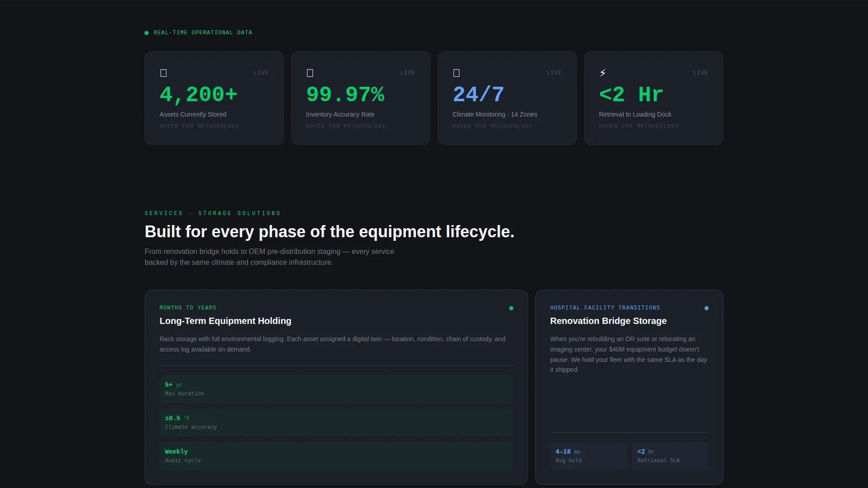Image resolution: width=868 pixels, height=488 pixels.
Task: Click Hover for Methodology under Climate Monitoring
Action: coord(492,126)
